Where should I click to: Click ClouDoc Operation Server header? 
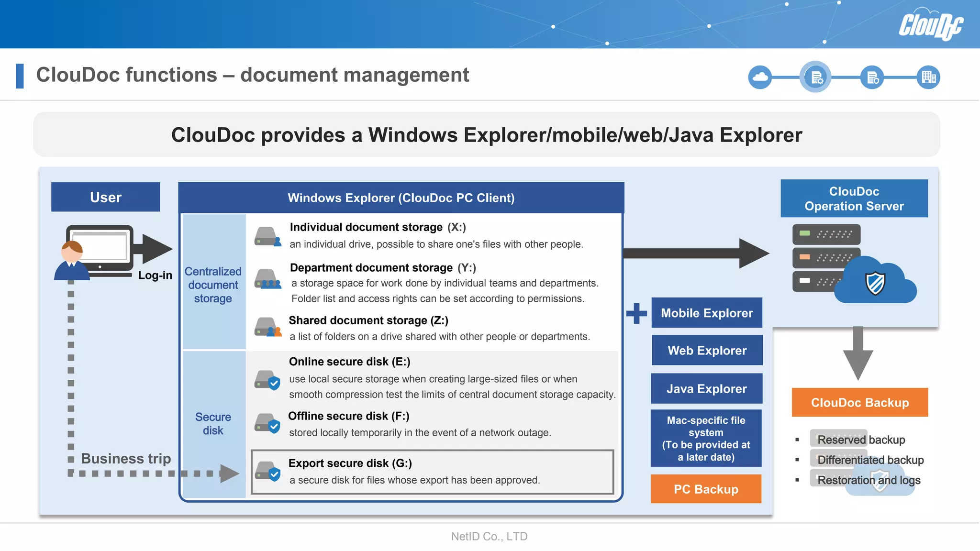[x=854, y=198]
